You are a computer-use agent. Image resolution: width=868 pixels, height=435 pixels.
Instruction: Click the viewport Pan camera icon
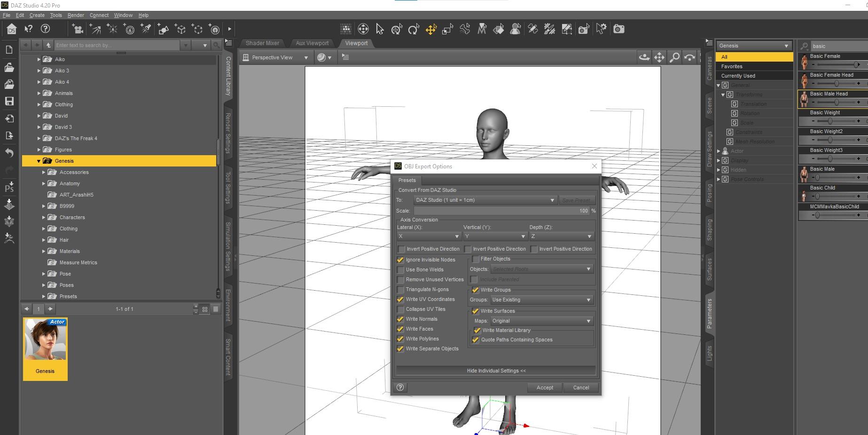point(659,57)
